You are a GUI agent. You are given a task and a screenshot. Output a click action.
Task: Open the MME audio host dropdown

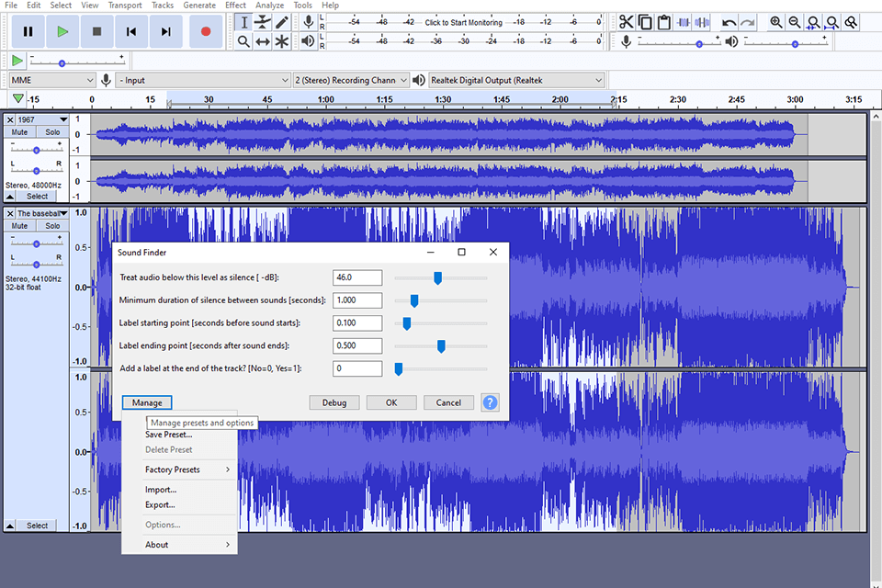[51, 80]
